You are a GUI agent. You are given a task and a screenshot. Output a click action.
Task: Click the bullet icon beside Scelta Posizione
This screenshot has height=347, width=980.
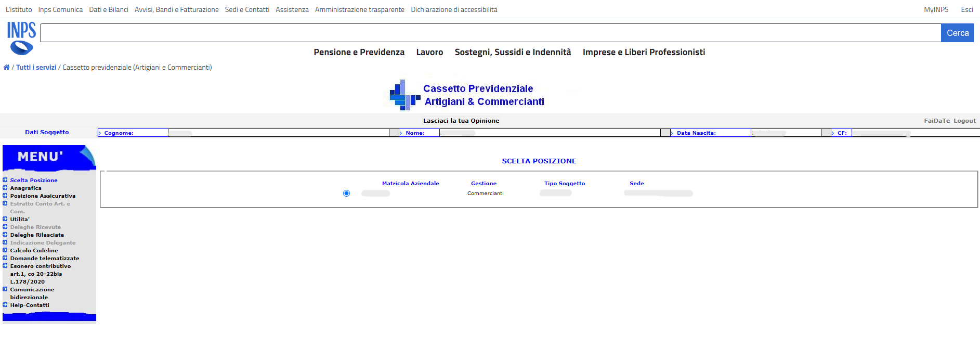(x=5, y=180)
